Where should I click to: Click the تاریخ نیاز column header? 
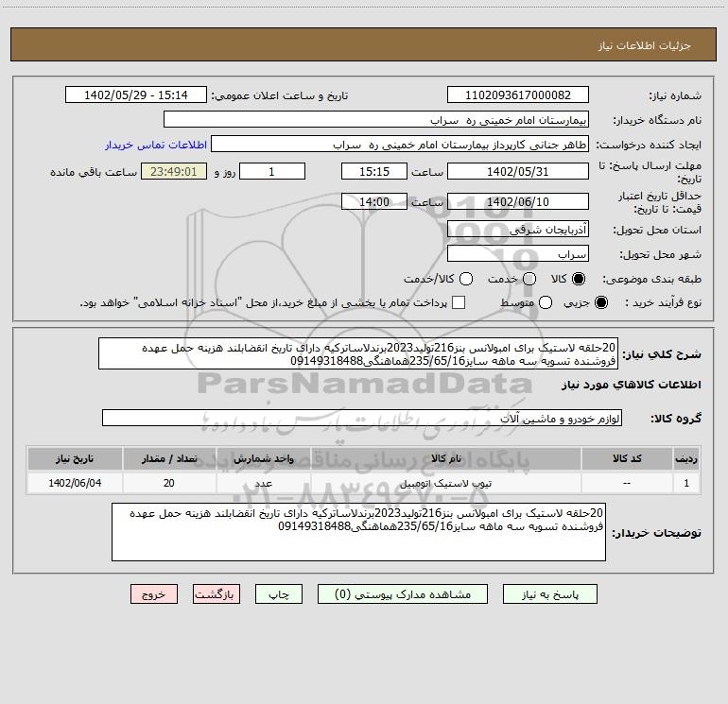(x=75, y=458)
